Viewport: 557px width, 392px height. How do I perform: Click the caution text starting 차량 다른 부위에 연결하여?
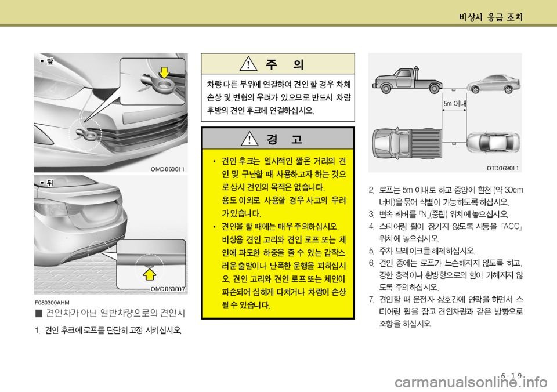(278, 97)
